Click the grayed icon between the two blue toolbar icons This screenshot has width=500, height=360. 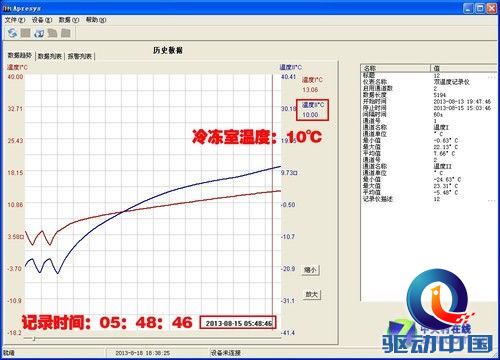(x=26, y=33)
